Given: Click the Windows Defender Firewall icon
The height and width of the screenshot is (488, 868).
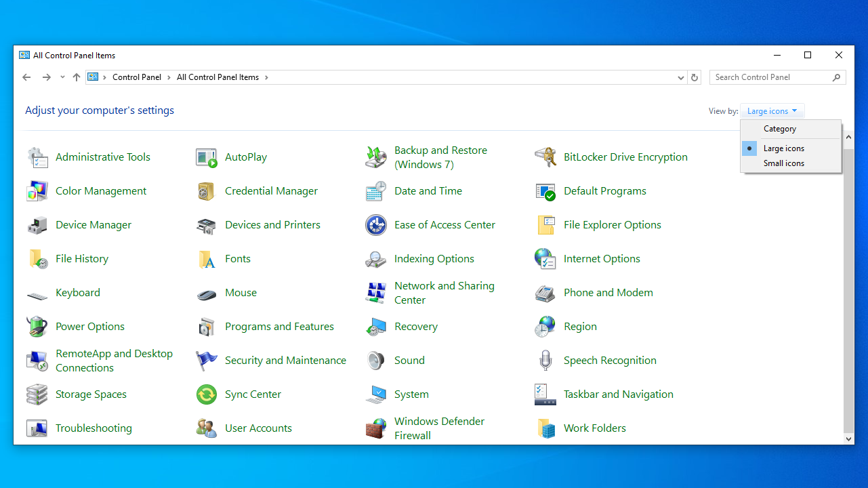Looking at the screenshot, I should [x=376, y=428].
